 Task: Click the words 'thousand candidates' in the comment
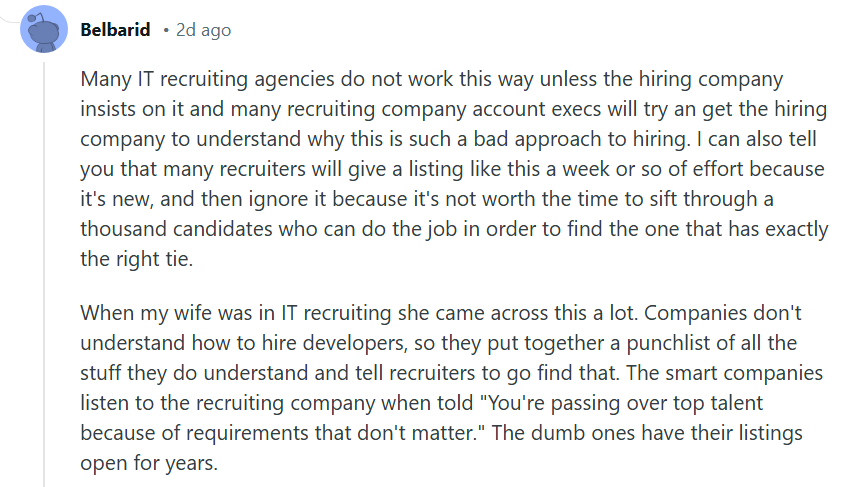pos(176,229)
